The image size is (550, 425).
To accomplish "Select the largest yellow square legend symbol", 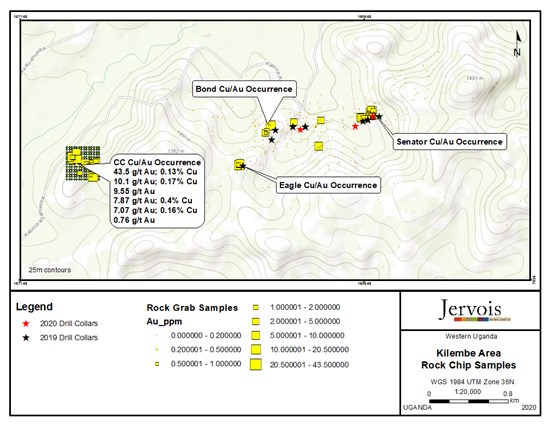I will pyautogui.click(x=256, y=364).
